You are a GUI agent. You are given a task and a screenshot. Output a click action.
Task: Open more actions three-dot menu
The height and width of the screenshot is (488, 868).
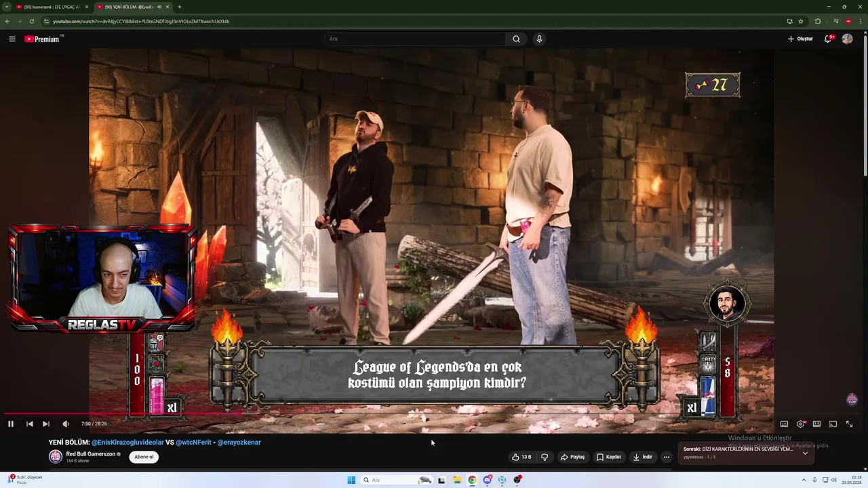click(x=667, y=457)
